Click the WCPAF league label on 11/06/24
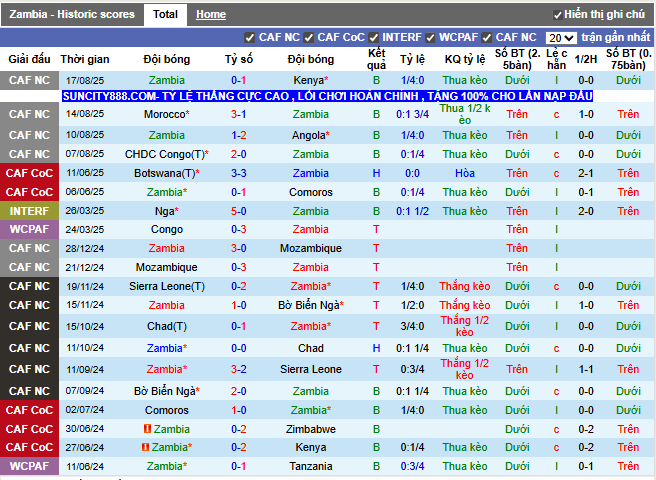Viewport: 656px width, 480px height. click(29, 466)
